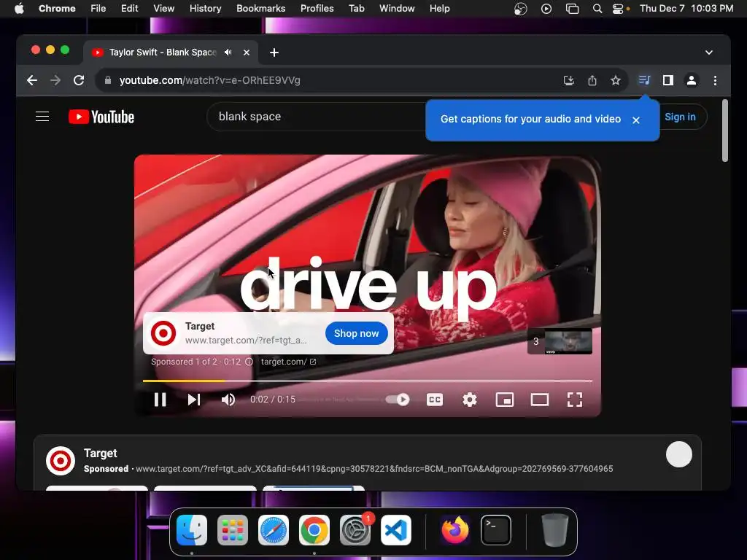Screen dimensions: 747x560
Task: Open the Window menu
Action: pyautogui.click(x=397, y=9)
